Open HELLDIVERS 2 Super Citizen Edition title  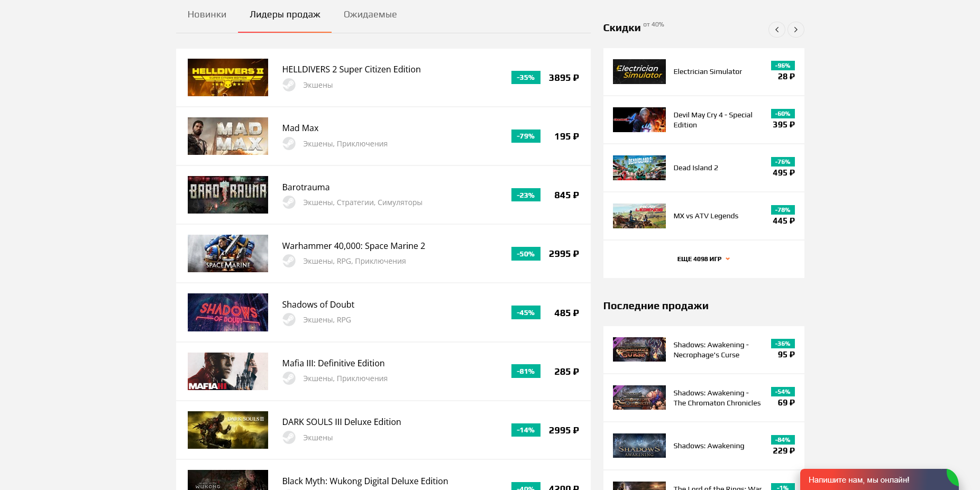[x=351, y=69]
